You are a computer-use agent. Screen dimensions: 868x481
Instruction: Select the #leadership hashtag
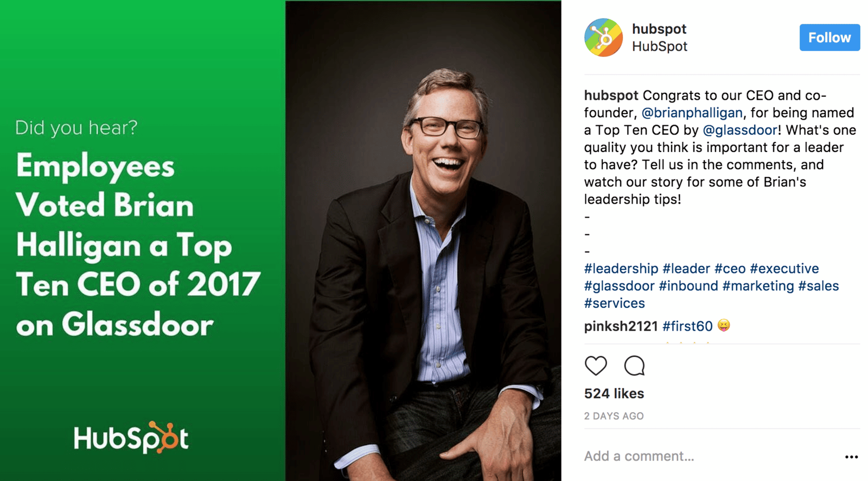point(621,269)
